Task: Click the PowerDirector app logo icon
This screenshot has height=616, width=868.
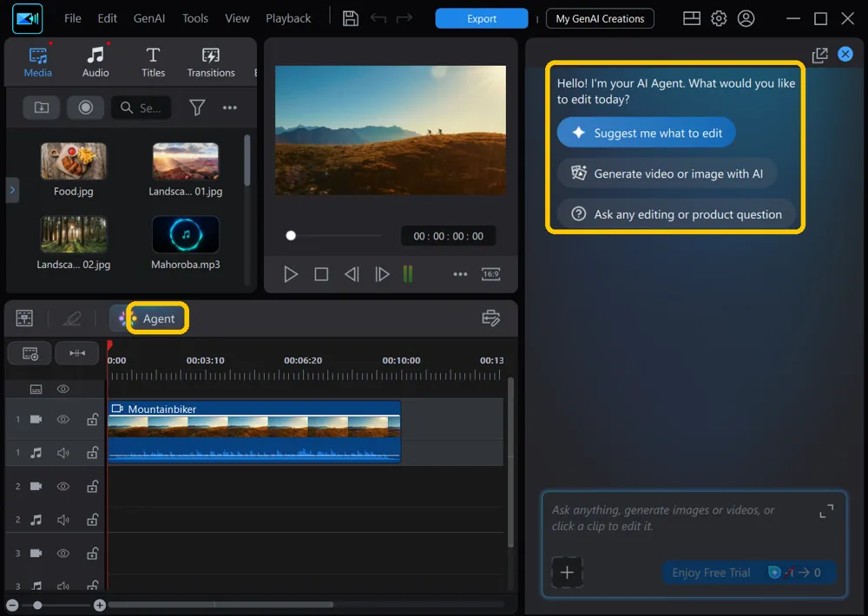Action: [27, 18]
